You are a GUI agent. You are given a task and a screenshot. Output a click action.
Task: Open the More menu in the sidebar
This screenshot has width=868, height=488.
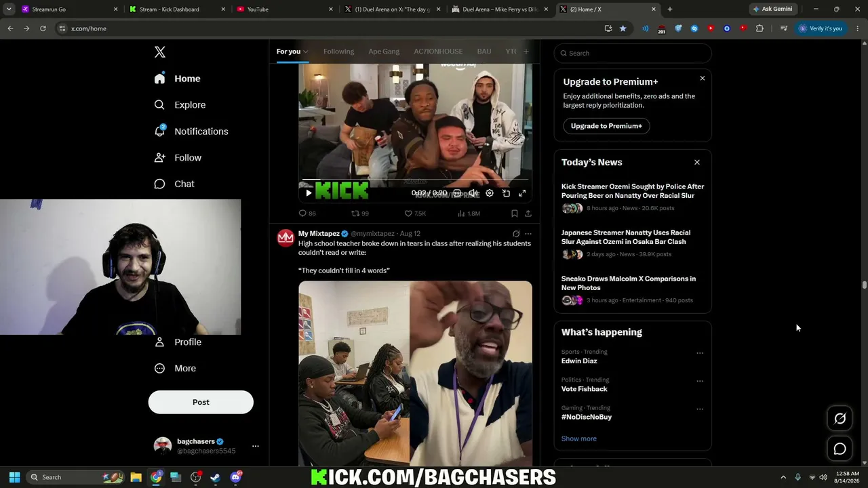(175, 369)
